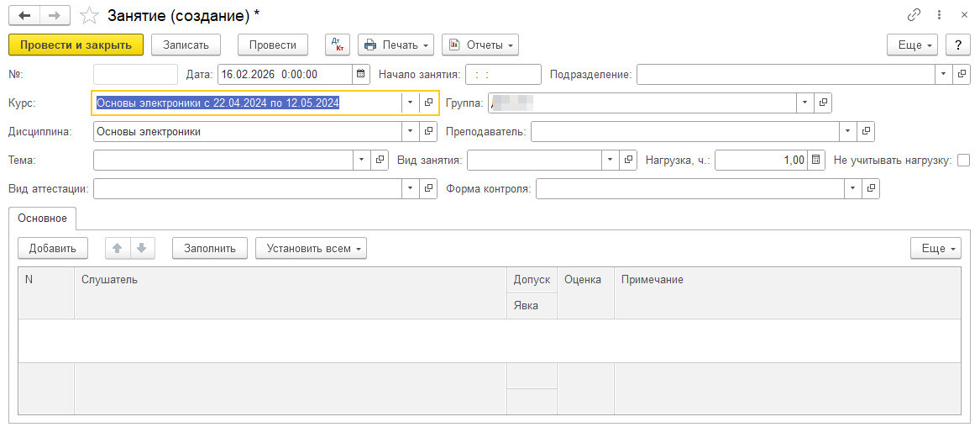This screenshot has width=980, height=427.
Task: Expand the Вид занятия dropdown arrow
Action: tap(610, 161)
